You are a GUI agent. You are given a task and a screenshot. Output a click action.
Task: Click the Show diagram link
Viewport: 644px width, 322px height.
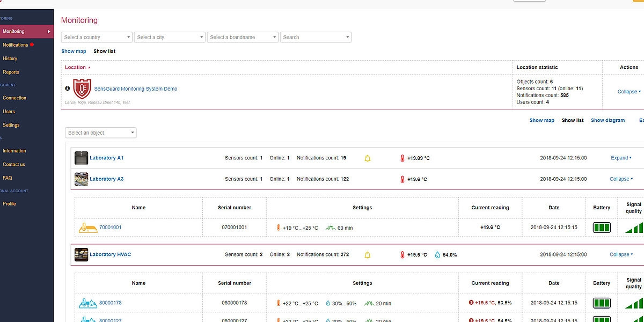(608, 121)
